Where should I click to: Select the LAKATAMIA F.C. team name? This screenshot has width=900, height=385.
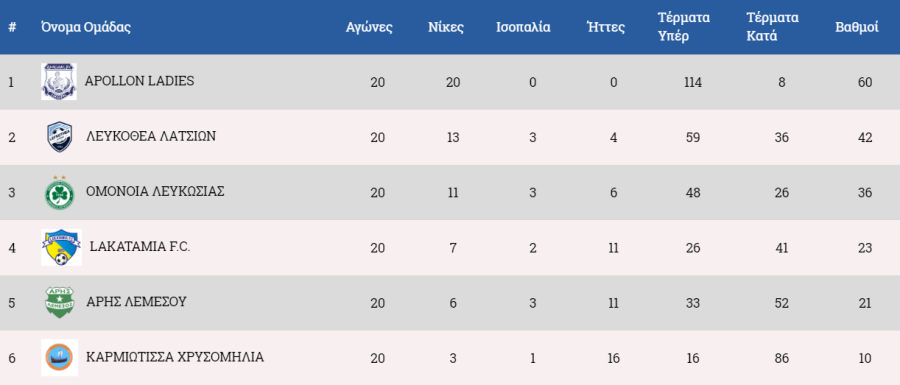coord(140,247)
